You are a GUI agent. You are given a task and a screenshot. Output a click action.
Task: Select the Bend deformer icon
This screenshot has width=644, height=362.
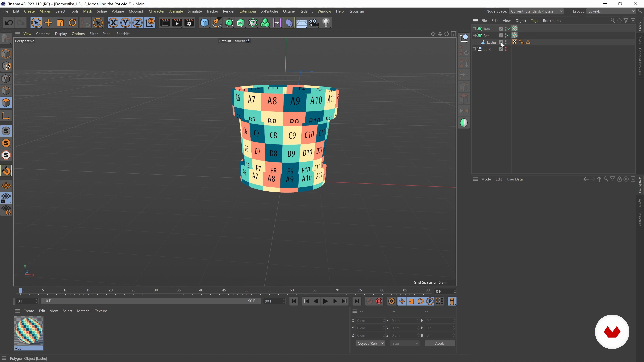(x=289, y=23)
